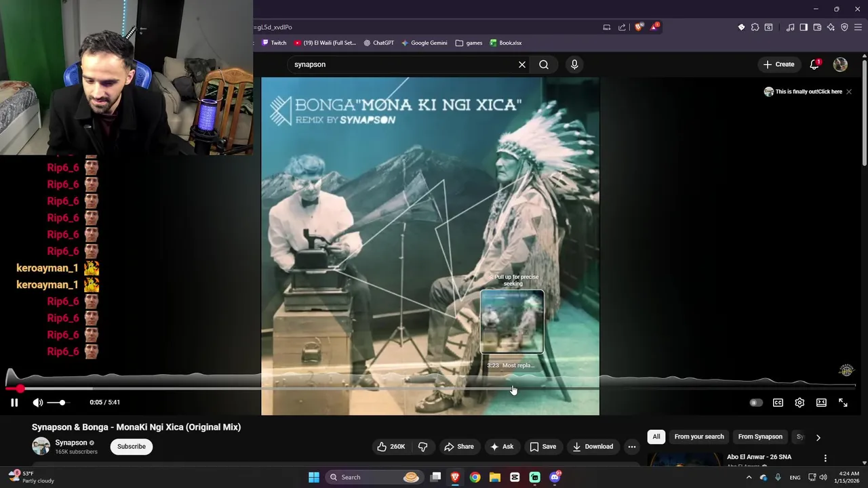Share the video
Viewport: 868px width, 488px height.
click(459, 447)
